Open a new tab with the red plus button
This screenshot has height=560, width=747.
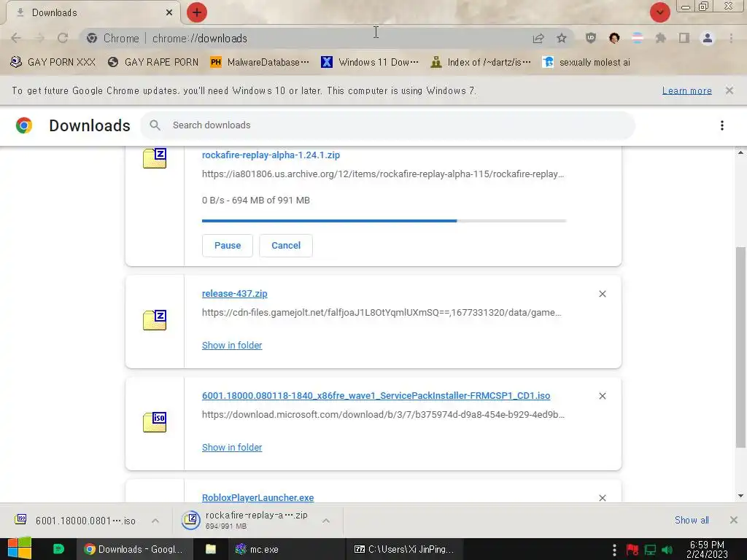click(197, 12)
